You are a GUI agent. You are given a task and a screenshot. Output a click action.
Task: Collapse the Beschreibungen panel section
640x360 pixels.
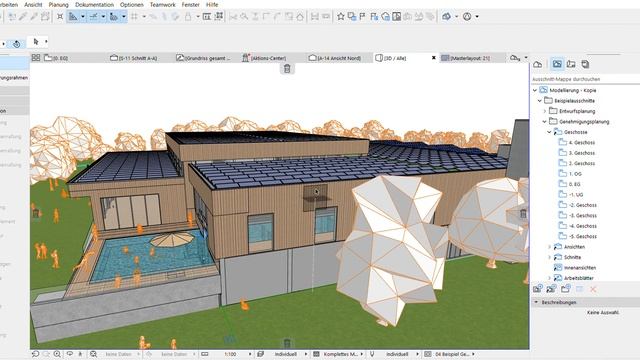tap(536, 302)
